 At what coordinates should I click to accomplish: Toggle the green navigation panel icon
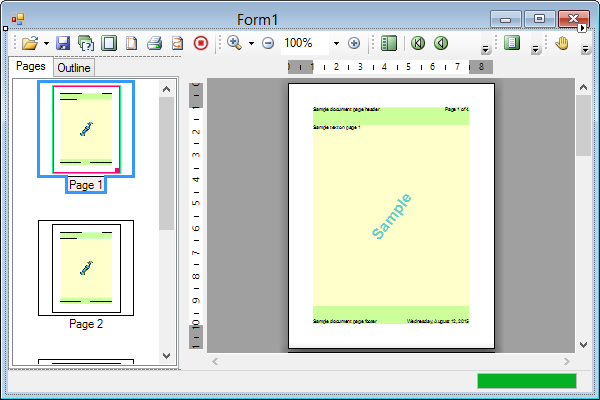(x=389, y=43)
